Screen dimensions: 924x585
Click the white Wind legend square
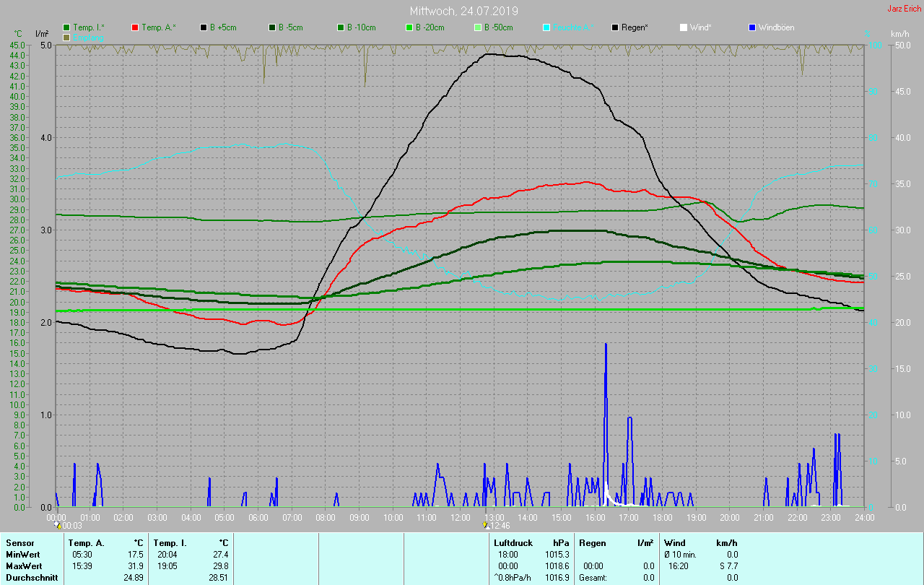tap(684, 27)
